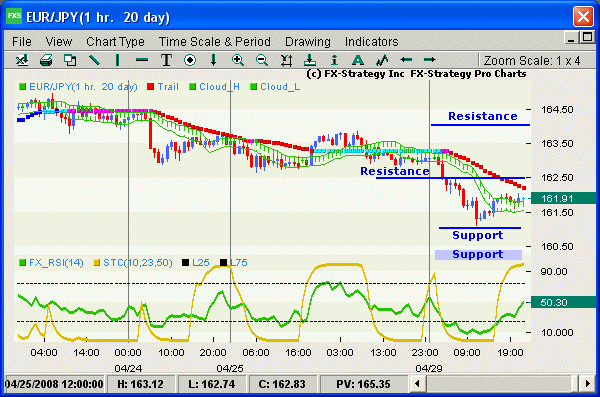Open the Indicators menu
Image resolution: width=600 pixels, height=397 pixels.
tap(372, 41)
